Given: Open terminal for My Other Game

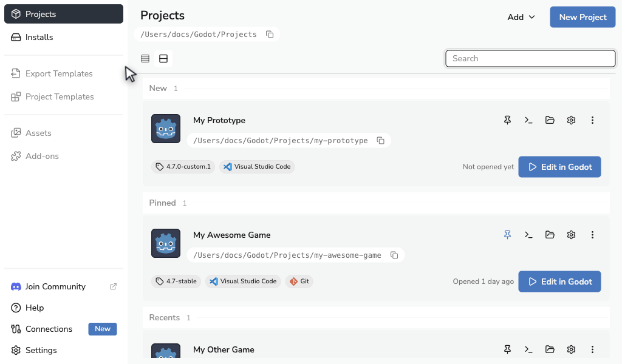Looking at the screenshot, I should tap(528, 349).
